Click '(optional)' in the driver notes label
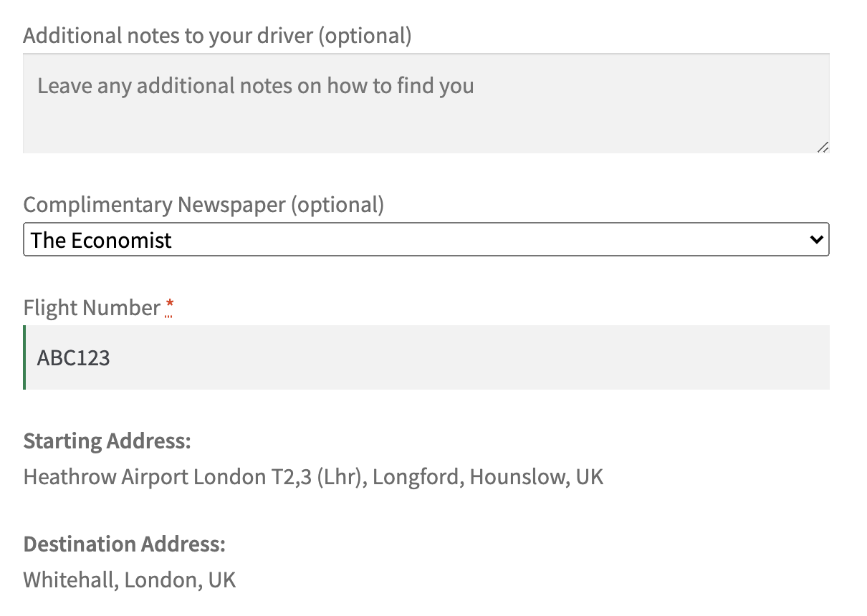The width and height of the screenshot is (867, 616). point(365,35)
